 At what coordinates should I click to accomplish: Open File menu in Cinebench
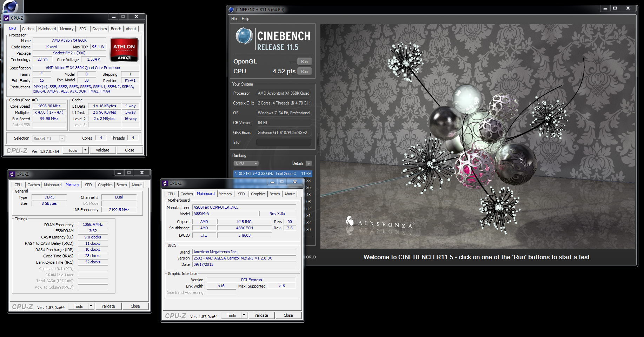click(x=234, y=19)
